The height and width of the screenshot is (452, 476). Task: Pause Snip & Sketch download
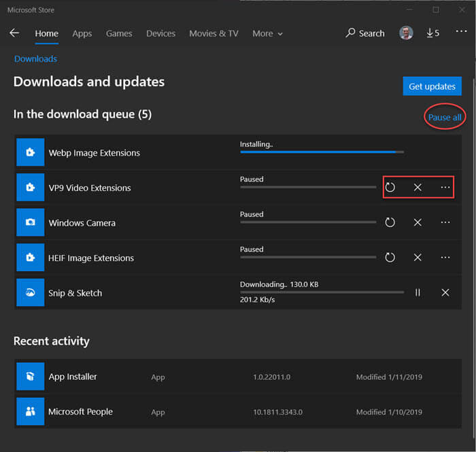point(418,292)
